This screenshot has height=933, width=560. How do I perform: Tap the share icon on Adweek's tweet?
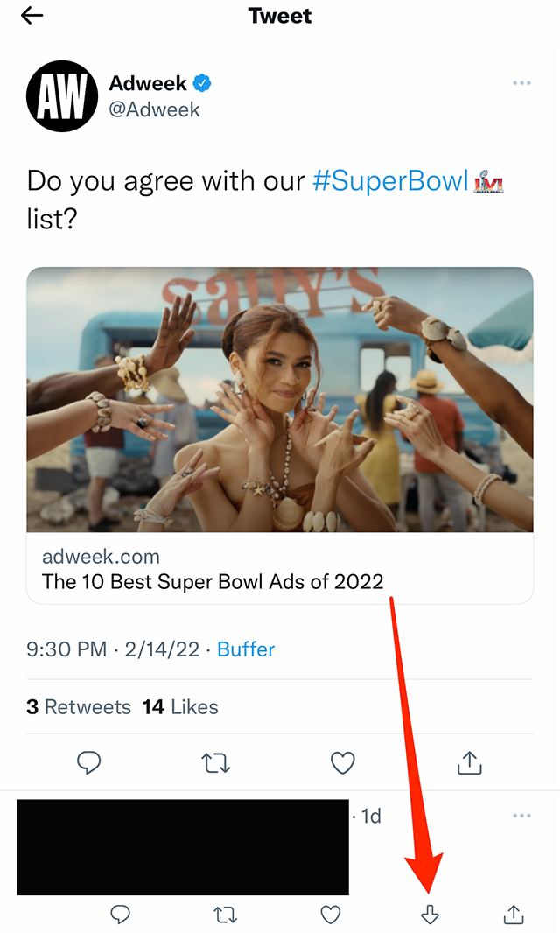click(469, 762)
